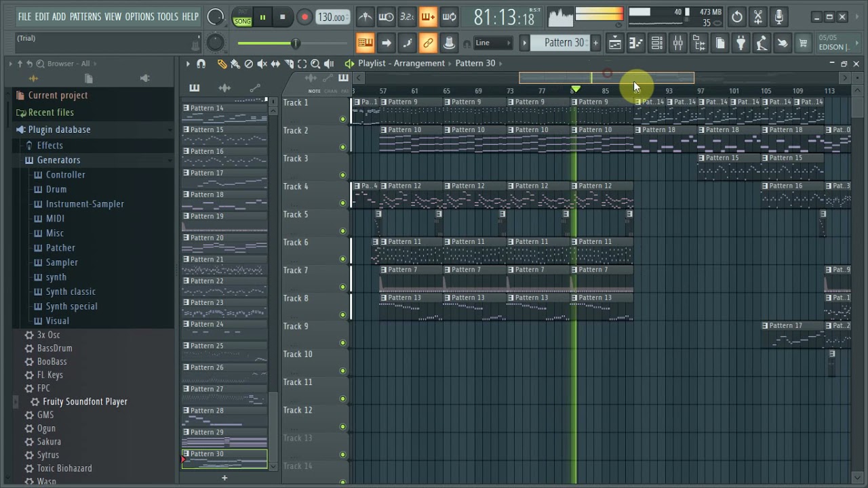Open the FILE menu

[24, 17]
